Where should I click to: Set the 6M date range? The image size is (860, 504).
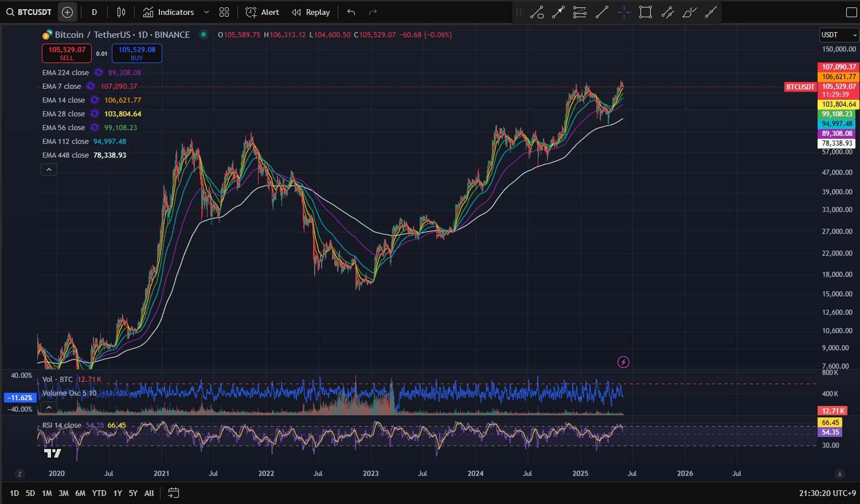[80, 493]
